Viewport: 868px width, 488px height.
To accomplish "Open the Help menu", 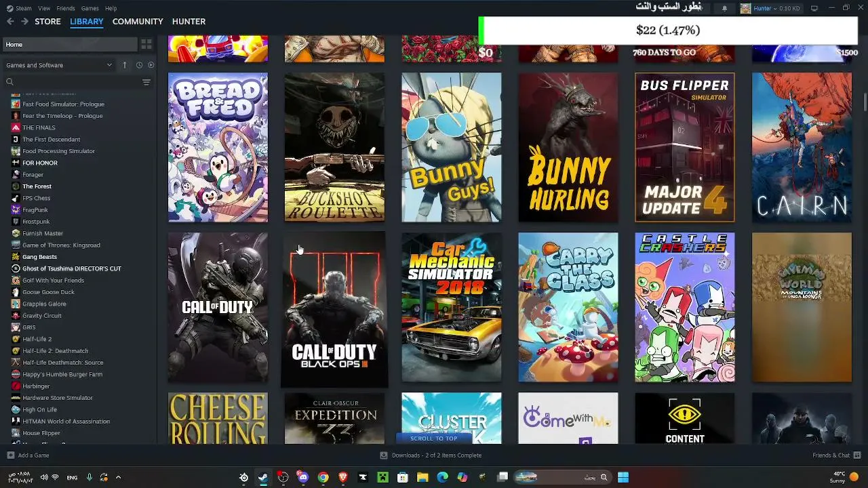I will tap(111, 8).
